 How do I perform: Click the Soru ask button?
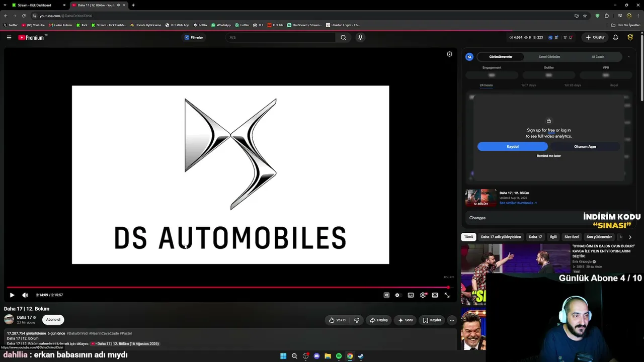[x=405, y=320]
